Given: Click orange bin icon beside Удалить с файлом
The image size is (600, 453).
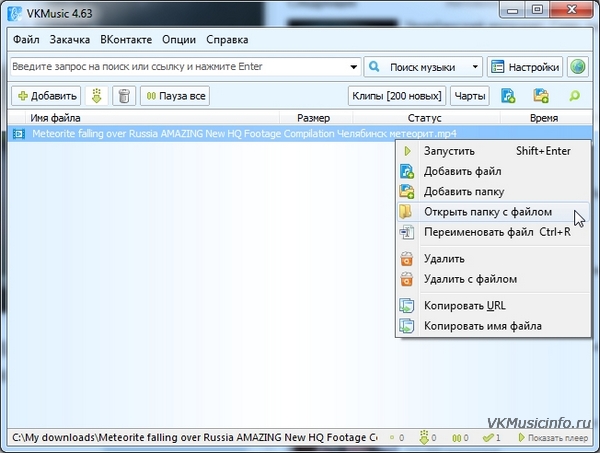Looking at the screenshot, I should 406,279.
